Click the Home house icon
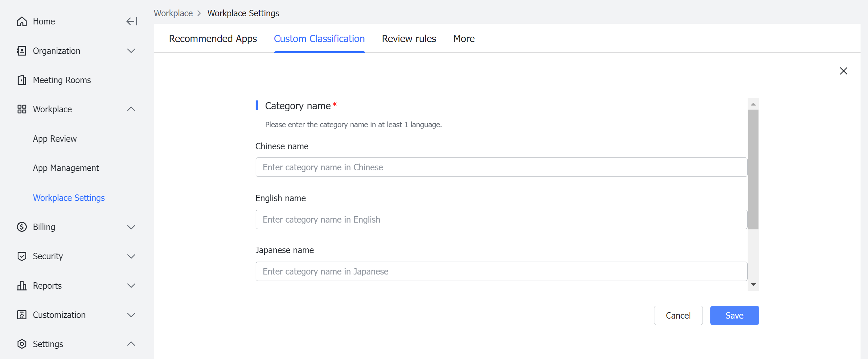The width and height of the screenshot is (868, 359). (22, 21)
